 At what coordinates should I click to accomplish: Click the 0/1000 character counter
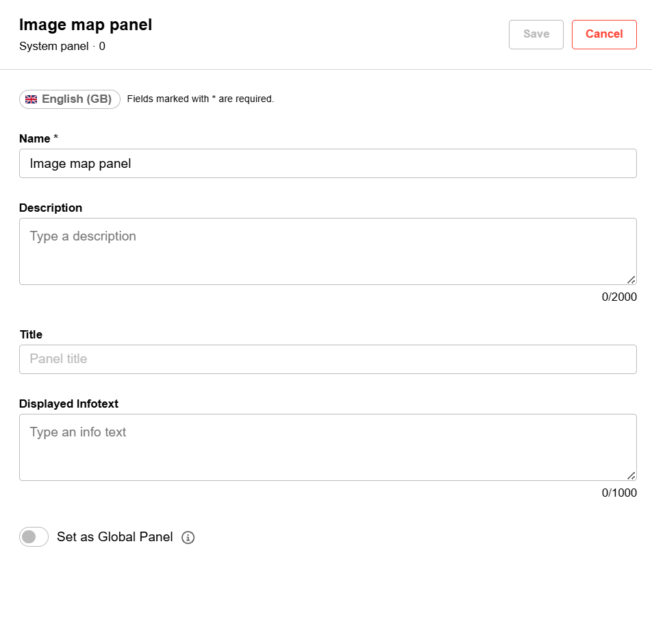click(619, 493)
